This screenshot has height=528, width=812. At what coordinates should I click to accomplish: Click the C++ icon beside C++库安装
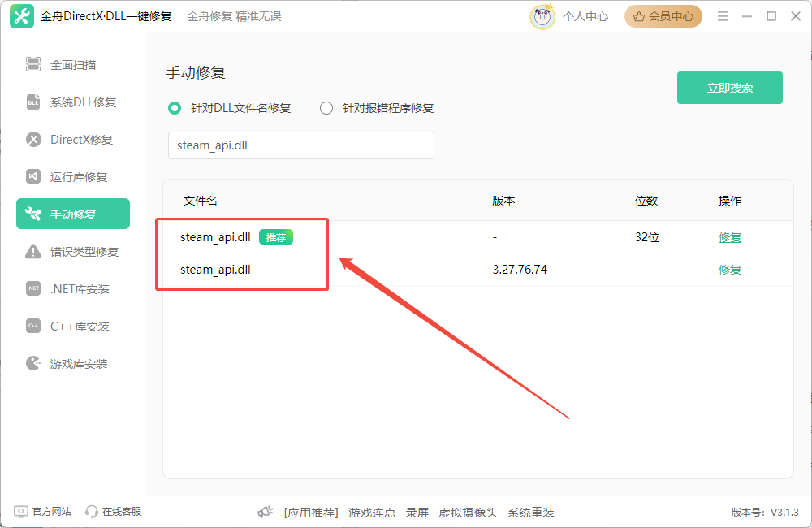tap(33, 326)
